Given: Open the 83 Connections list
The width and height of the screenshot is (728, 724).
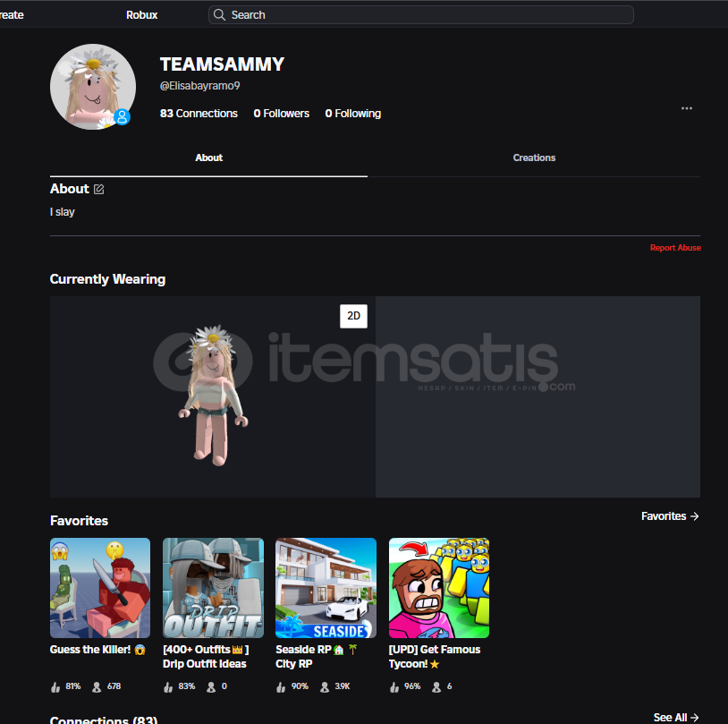Looking at the screenshot, I should tap(199, 114).
